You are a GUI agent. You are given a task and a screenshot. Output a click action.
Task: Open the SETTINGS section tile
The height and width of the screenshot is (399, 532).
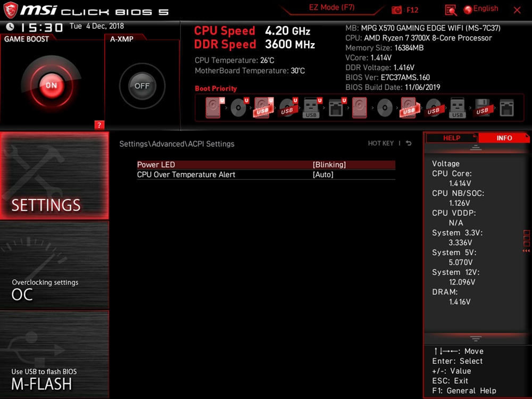[x=54, y=176]
